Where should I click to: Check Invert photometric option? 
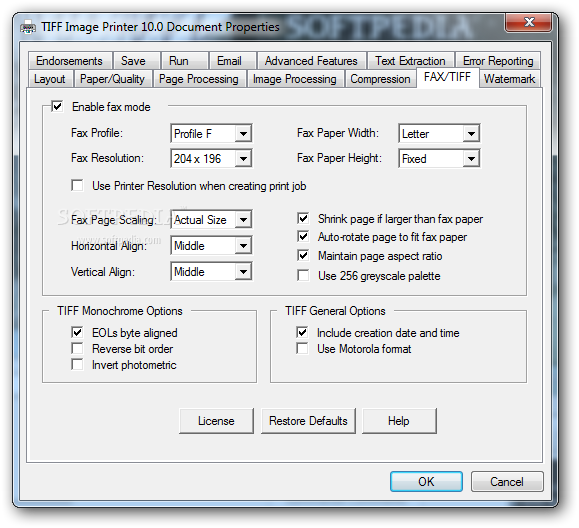click(77, 365)
